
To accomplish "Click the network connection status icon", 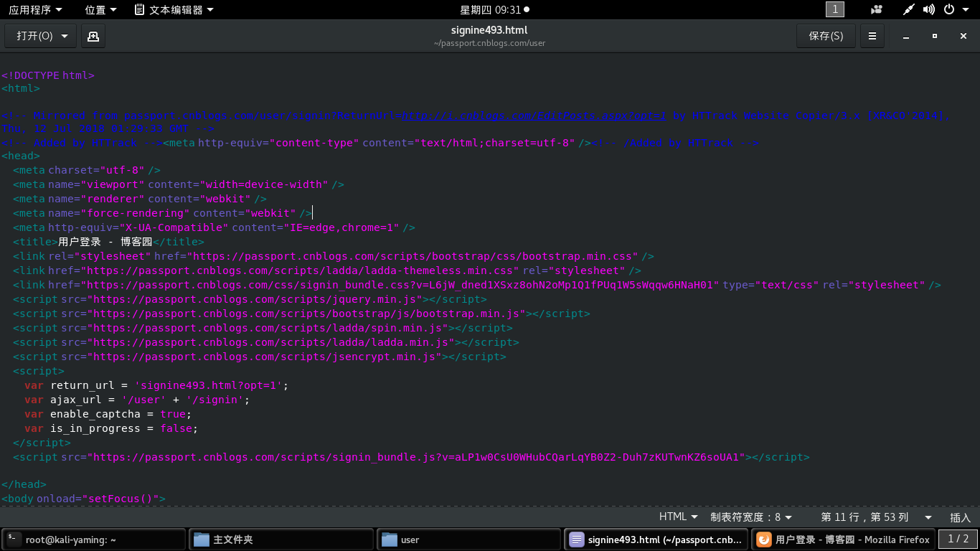I will 908,10.
